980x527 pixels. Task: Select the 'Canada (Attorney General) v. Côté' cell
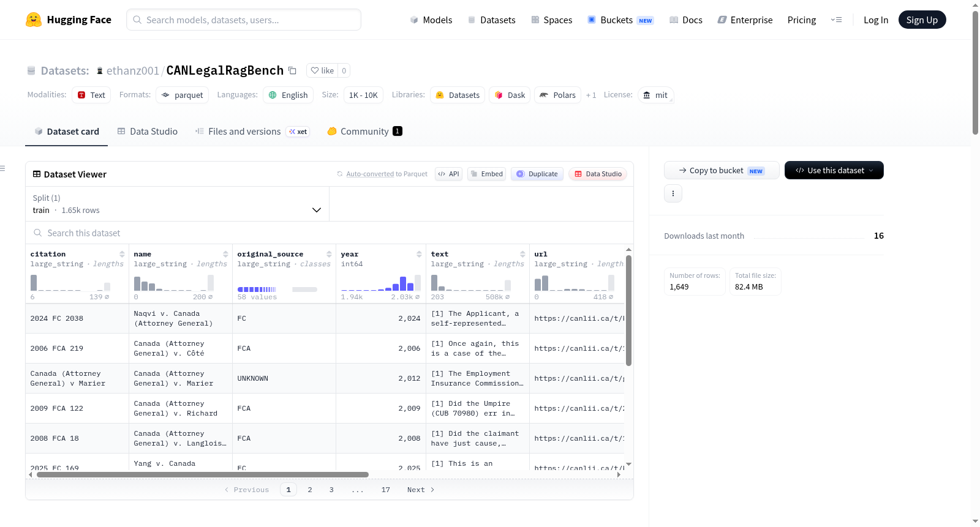pos(181,348)
